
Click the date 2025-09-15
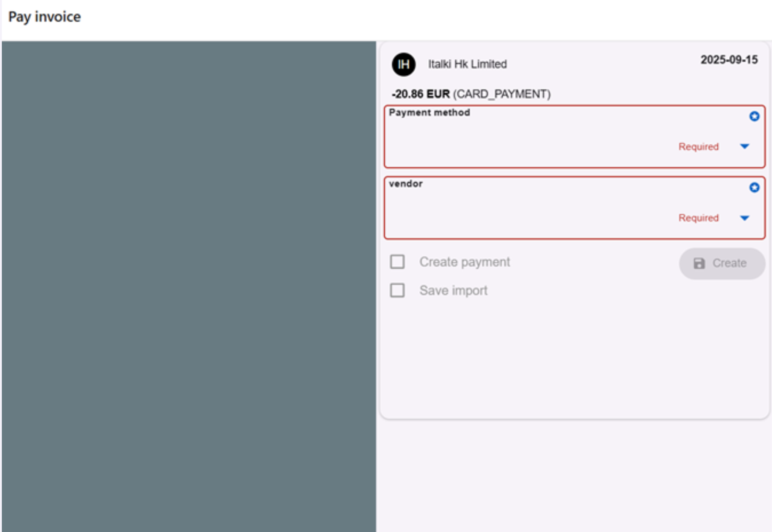pos(729,60)
